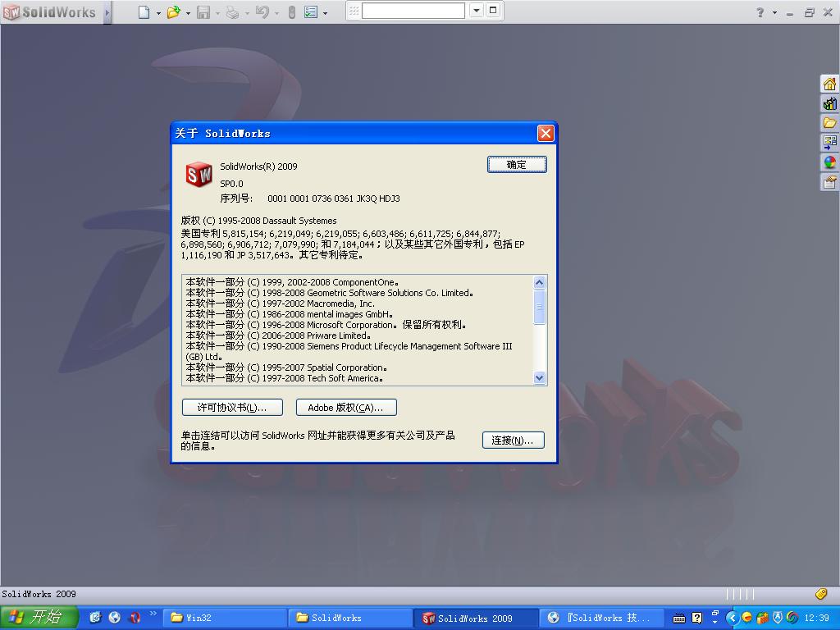
Task: Open the dropdown arrow beside the New icon
Action: tap(158, 13)
